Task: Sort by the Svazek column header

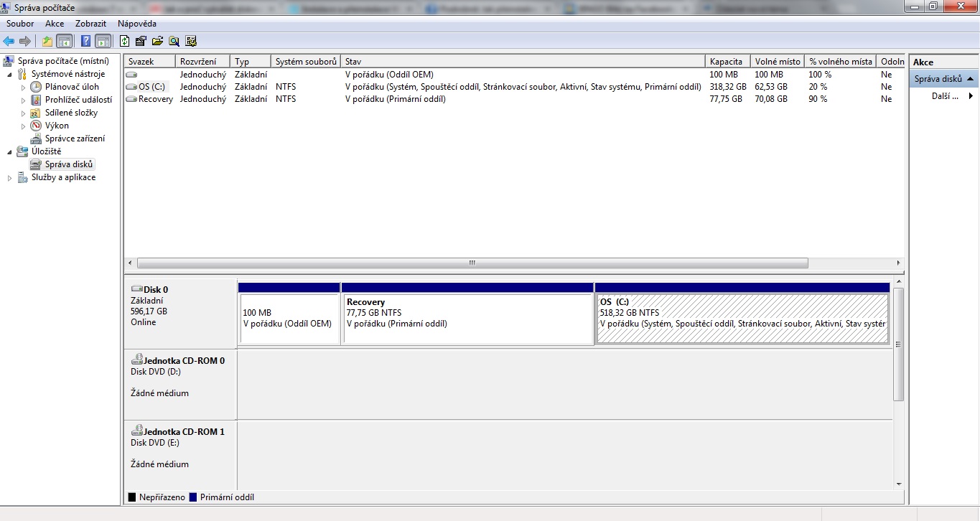Action: [x=150, y=62]
